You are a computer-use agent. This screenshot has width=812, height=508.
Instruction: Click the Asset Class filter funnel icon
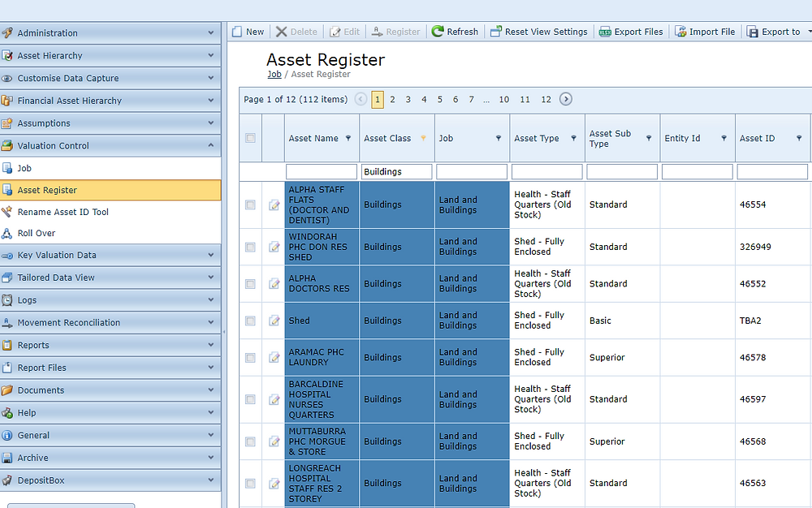pyautogui.click(x=423, y=138)
